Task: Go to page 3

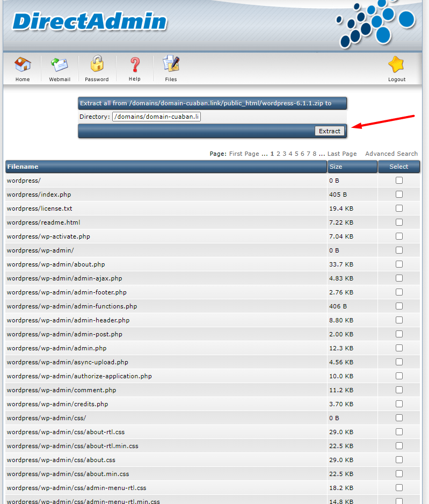Action: [x=285, y=154]
